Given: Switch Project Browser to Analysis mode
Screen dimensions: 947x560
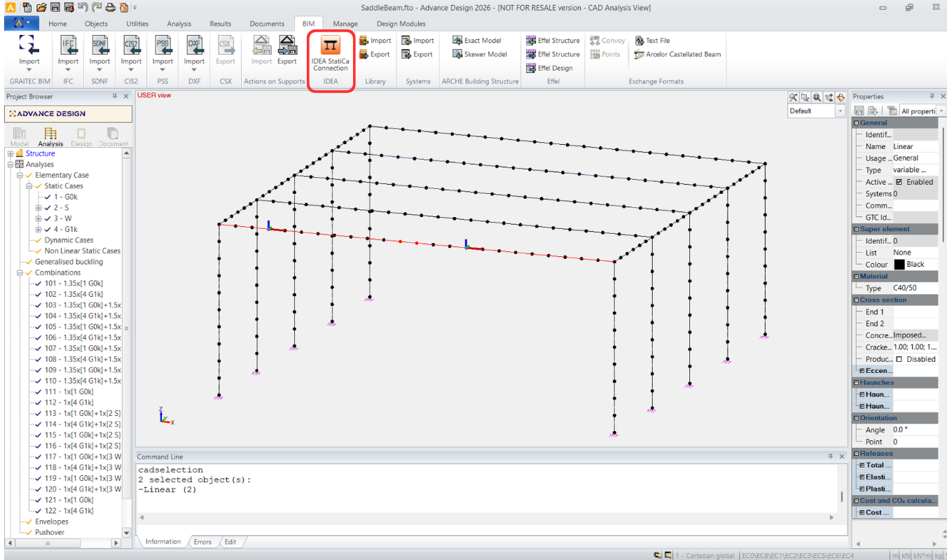Looking at the screenshot, I should (x=50, y=136).
